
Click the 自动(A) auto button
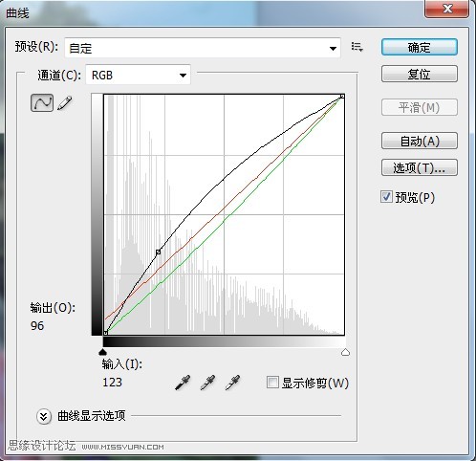420,141
